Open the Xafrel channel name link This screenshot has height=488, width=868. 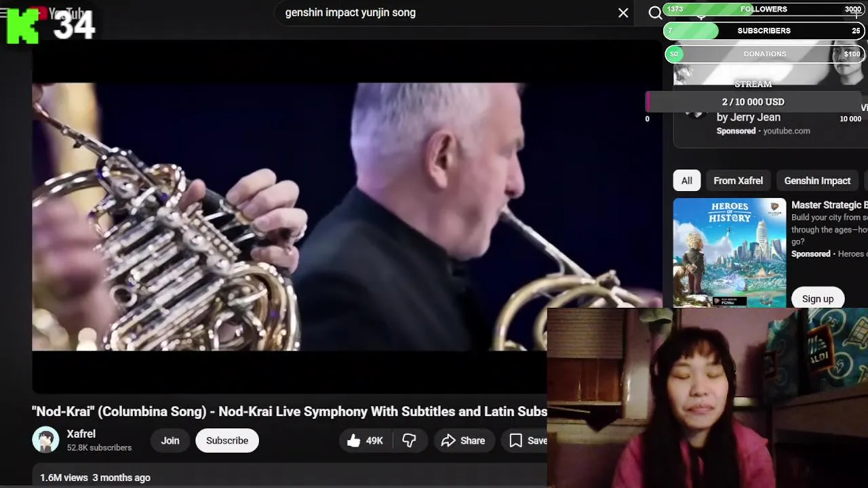point(81,434)
